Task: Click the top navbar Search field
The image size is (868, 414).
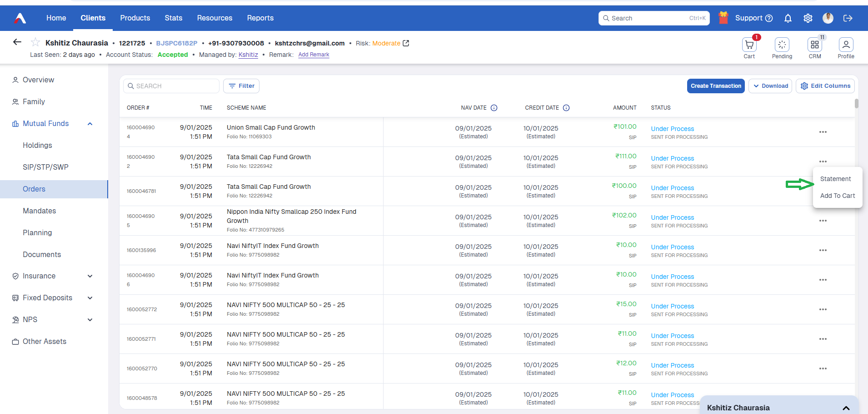Action: (x=654, y=18)
